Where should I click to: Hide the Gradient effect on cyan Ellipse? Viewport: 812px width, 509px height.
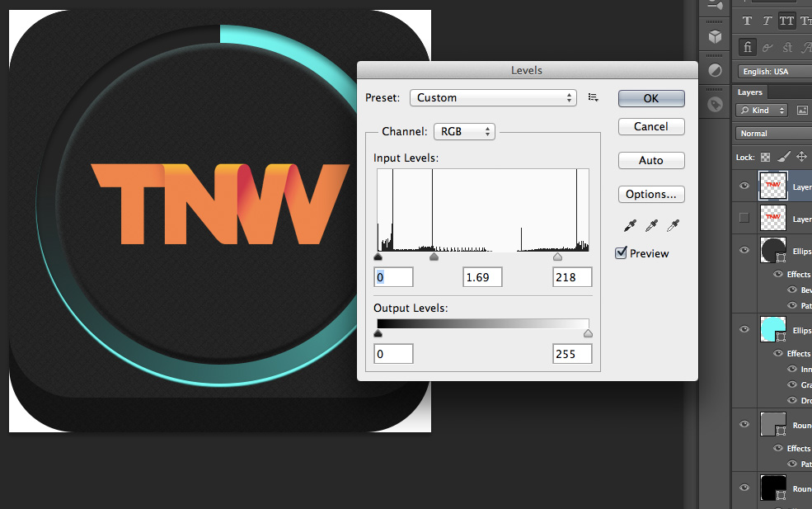pyautogui.click(x=792, y=384)
